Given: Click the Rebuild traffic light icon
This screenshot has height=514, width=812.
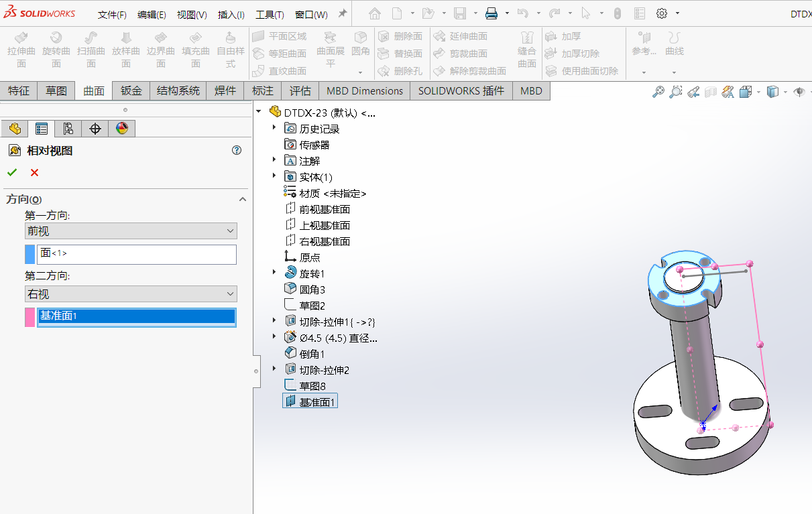Looking at the screenshot, I should tap(618, 13).
